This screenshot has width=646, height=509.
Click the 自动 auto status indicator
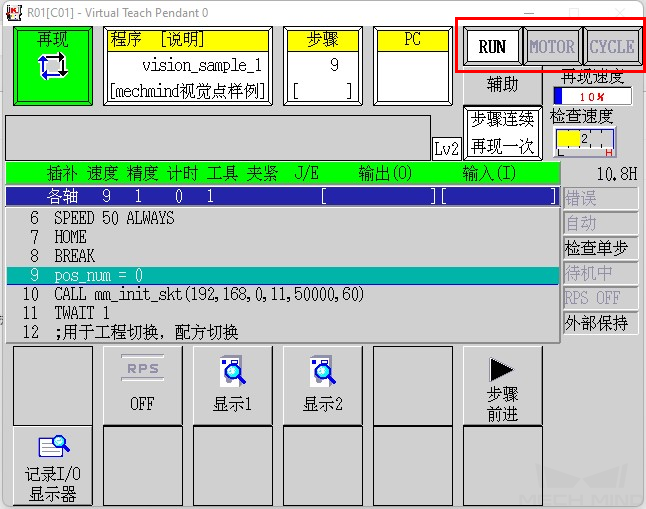tap(600, 223)
